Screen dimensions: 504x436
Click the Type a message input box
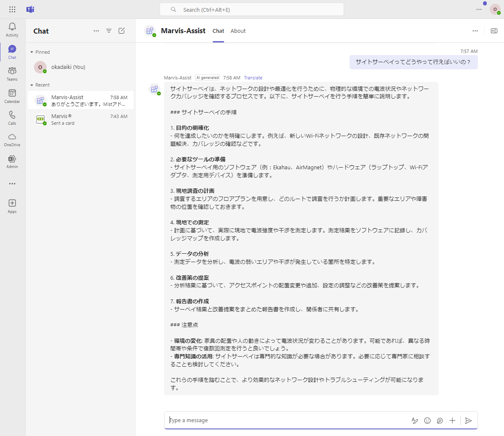[x=285, y=420]
